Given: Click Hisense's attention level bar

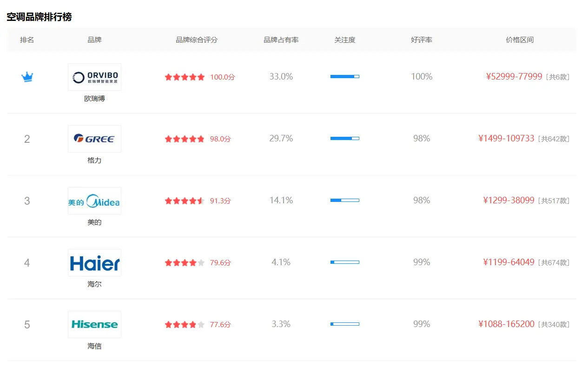Looking at the screenshot, I should click(x=344, y=324).
